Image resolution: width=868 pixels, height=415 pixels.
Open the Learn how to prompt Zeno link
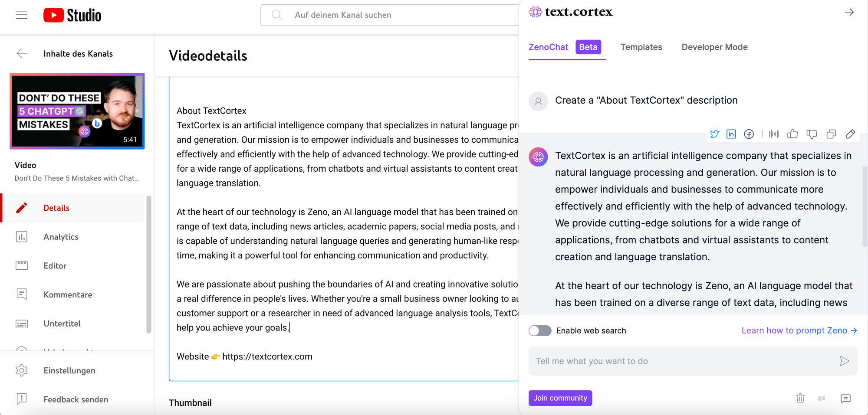point(798,330)
